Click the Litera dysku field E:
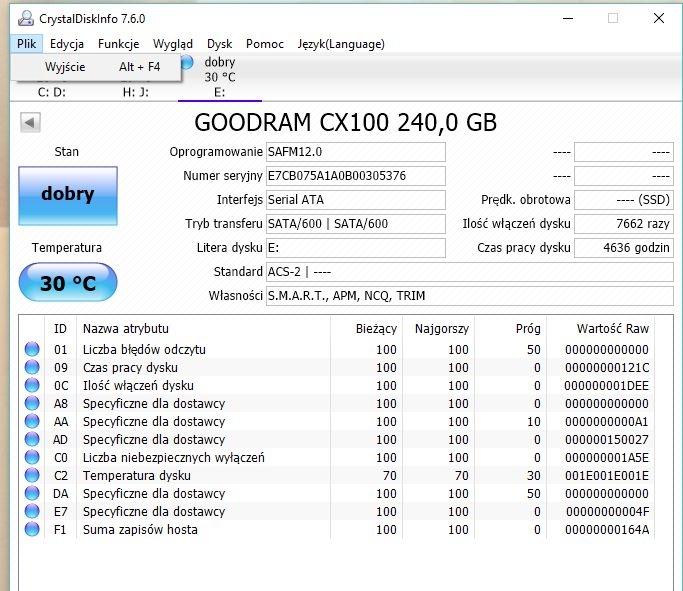683x591 pixels. 355,247
